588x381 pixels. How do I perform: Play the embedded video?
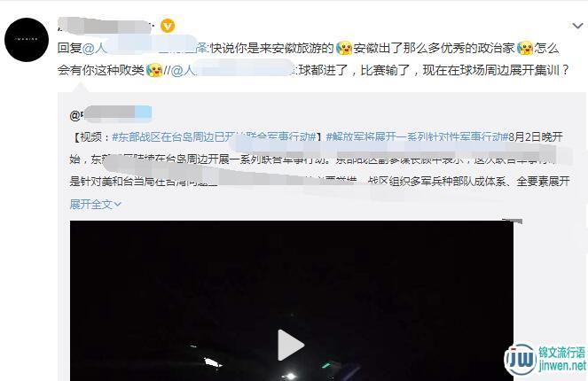click(291, 345)
